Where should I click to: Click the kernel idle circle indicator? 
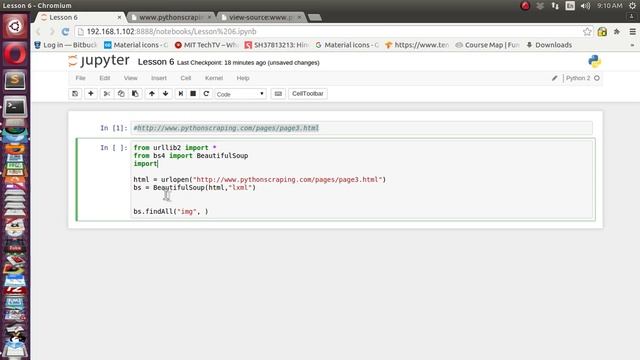pyautogui.click(x=597, y=78)
